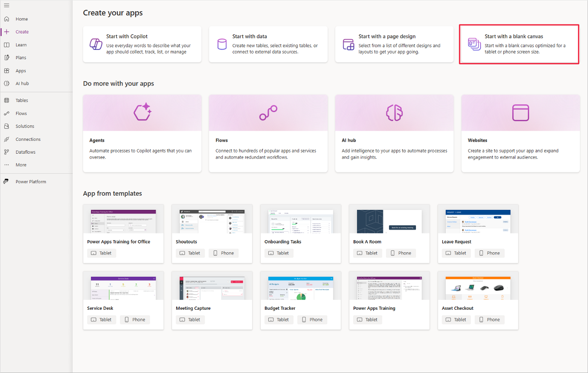Open the Asset Checkout template thumbnail
The height and width of the screenshot is (373, 588).
(478, 287)
